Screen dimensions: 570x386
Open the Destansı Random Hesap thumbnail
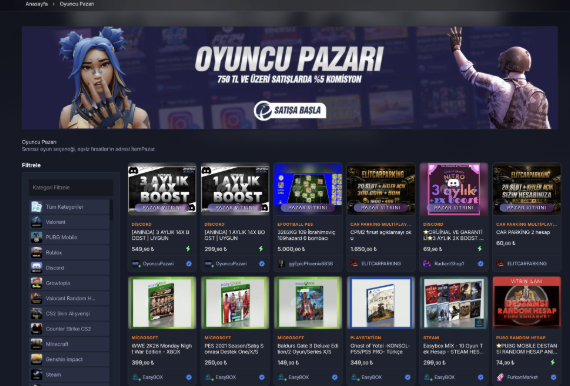(x=527, y=302)
